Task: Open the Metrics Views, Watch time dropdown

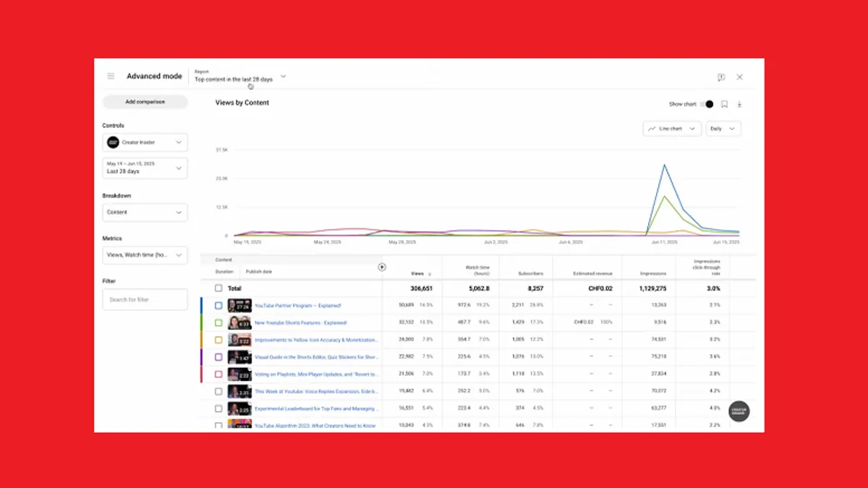Action: [145, 255]
